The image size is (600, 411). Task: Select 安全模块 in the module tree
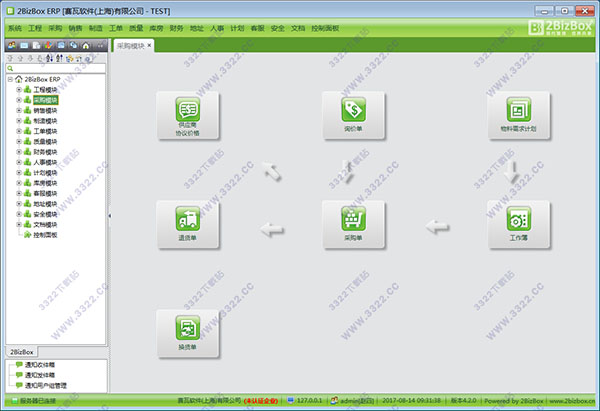[46, 214]
